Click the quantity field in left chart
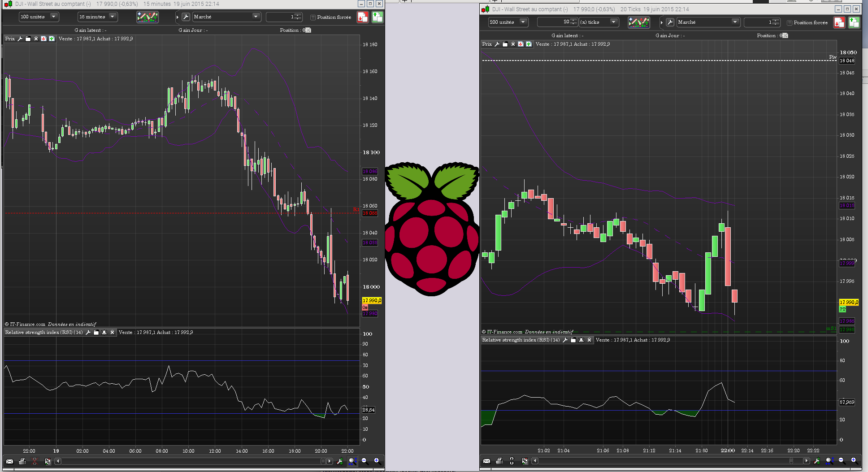 283,17
